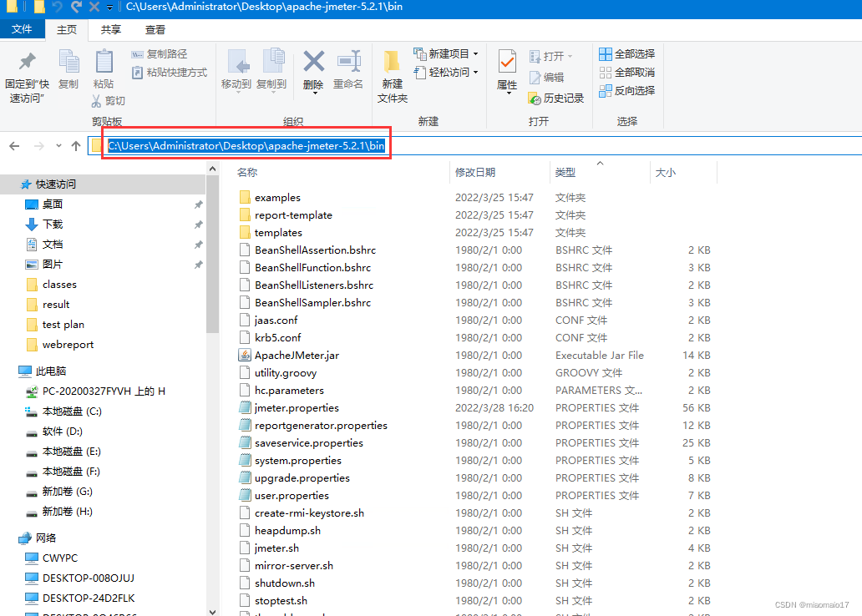Screen dimensions: 862x616
Task: Go up one folder level
Action: (76, 145)
